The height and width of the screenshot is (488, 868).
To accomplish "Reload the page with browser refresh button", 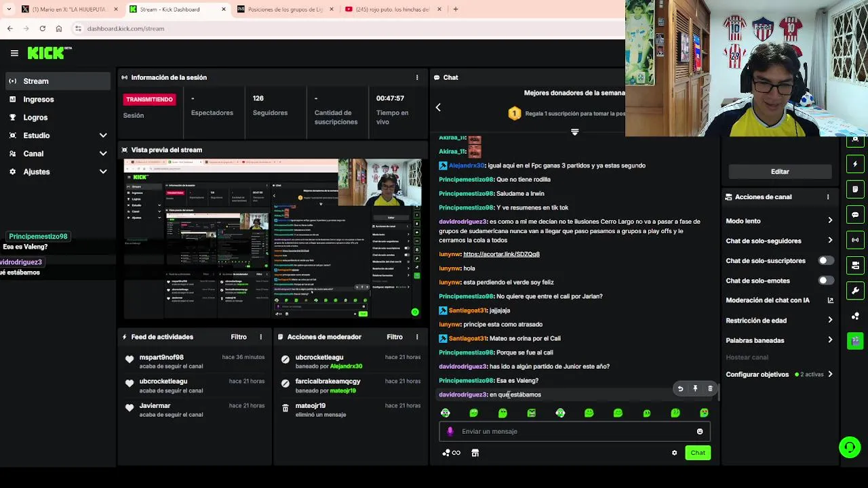I will coord(42,28).
